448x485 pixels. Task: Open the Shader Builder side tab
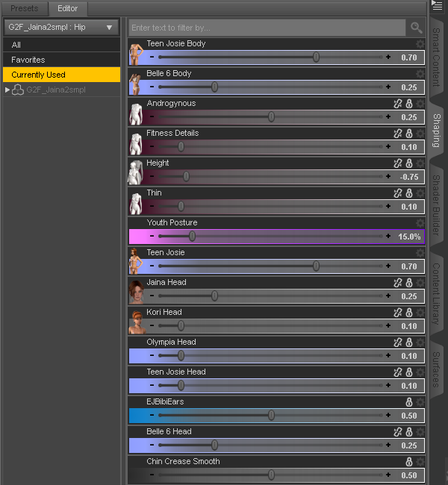tap(437, 205)
